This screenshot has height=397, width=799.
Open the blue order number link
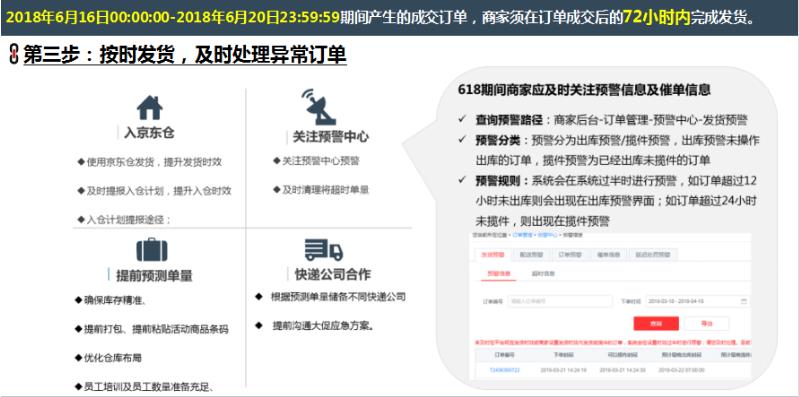click(x=504, y=369)
